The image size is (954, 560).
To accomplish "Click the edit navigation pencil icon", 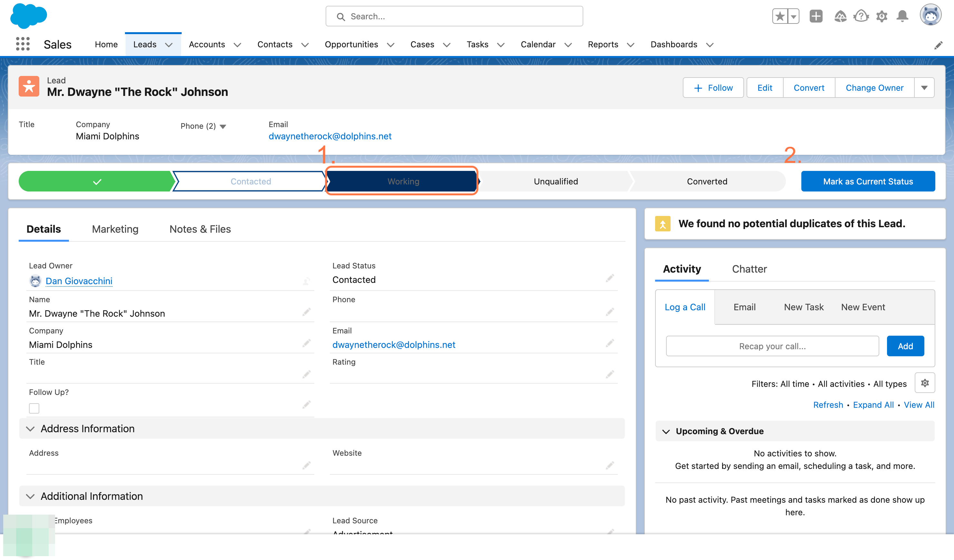I will (939, 45).
